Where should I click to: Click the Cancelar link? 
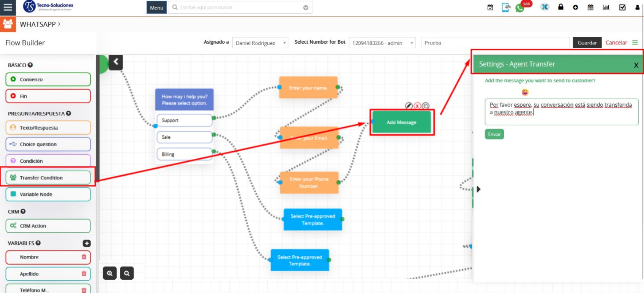(x=616, y=43)
